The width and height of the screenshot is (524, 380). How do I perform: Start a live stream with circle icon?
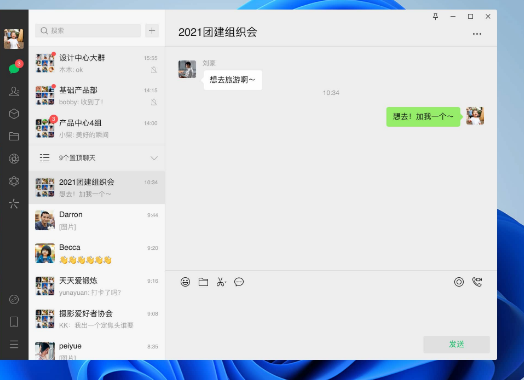click(459, 282)
